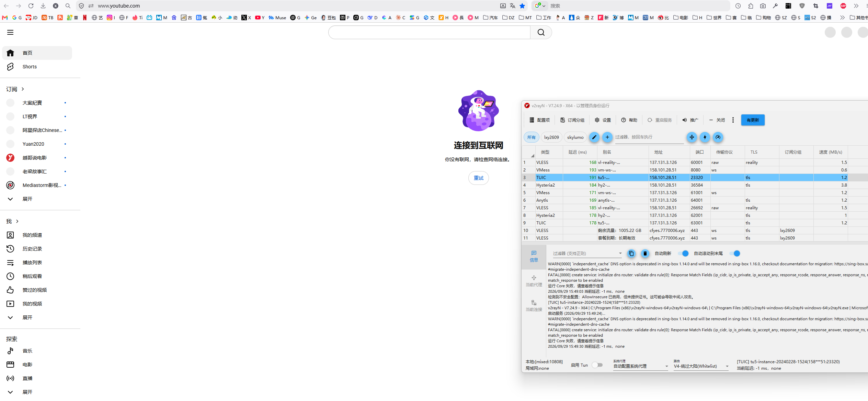Open the 系统代理 dropdown

click(x=641, y=366)
